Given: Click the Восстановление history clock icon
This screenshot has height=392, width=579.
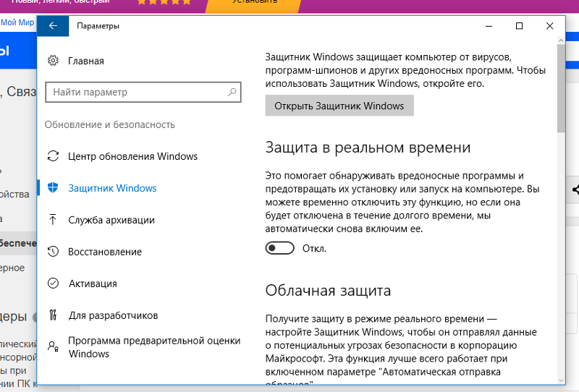Looking at the screenshot, I should click(53, 252).
